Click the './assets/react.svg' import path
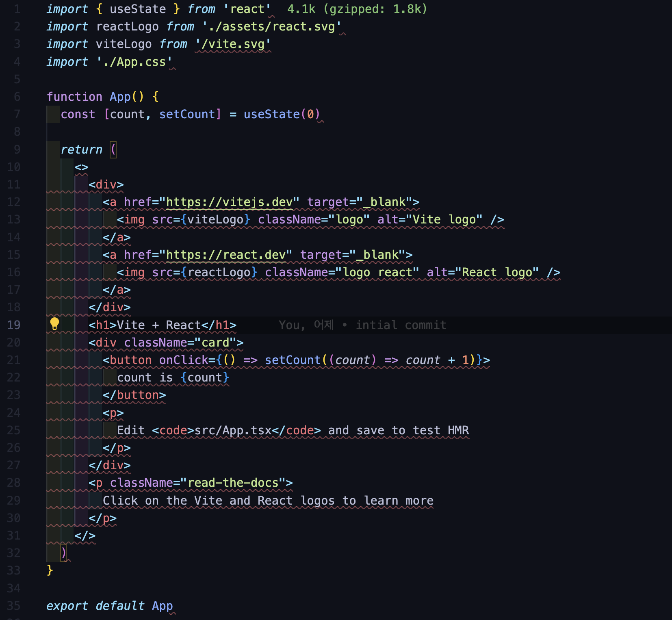The image size is (672, 620). (x=272, y=26)
